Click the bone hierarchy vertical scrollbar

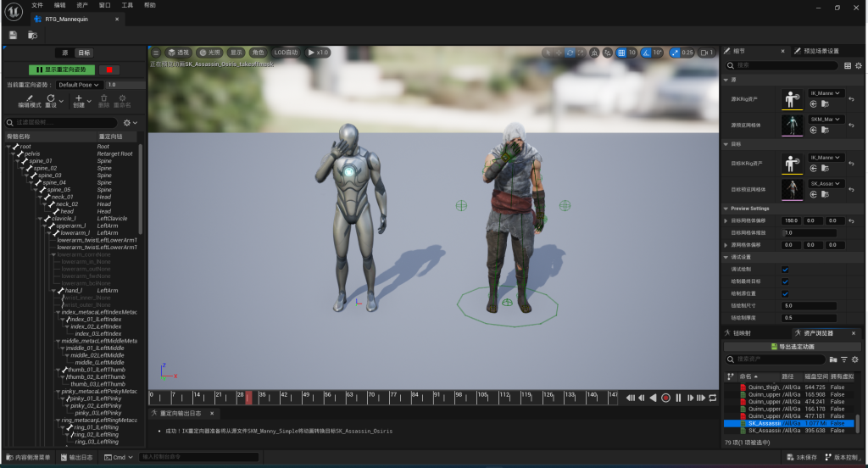[140, 188]
